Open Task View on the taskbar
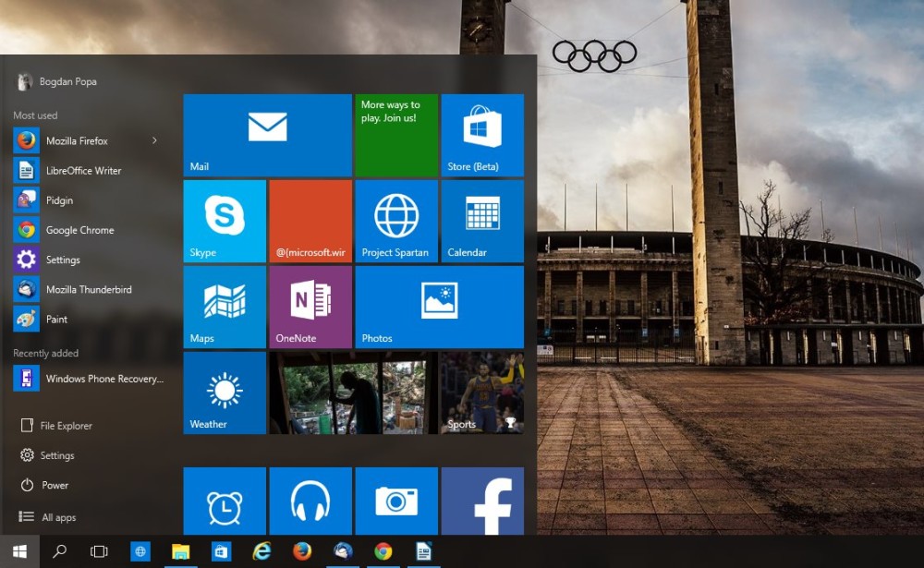The height and width of the screenshot is (568, 924). pyautogui.click(x=99, y=551)
